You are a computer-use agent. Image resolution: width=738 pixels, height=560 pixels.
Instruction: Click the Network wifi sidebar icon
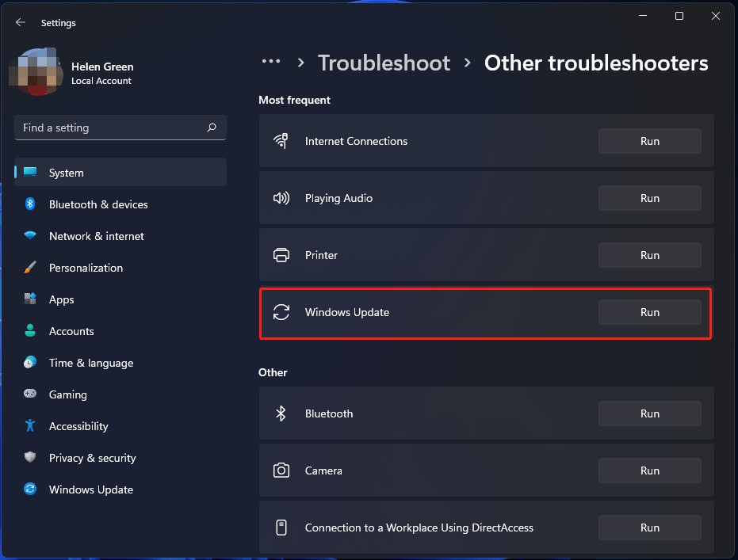(30, 235)
